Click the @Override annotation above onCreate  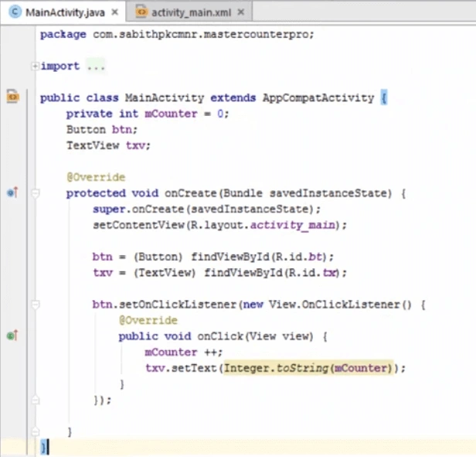point(96,177)
